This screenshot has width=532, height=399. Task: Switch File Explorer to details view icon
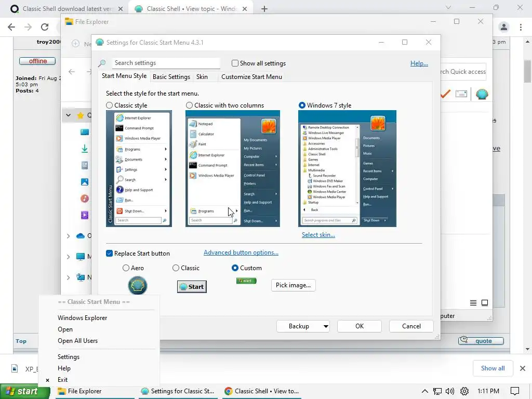point(473,303)
